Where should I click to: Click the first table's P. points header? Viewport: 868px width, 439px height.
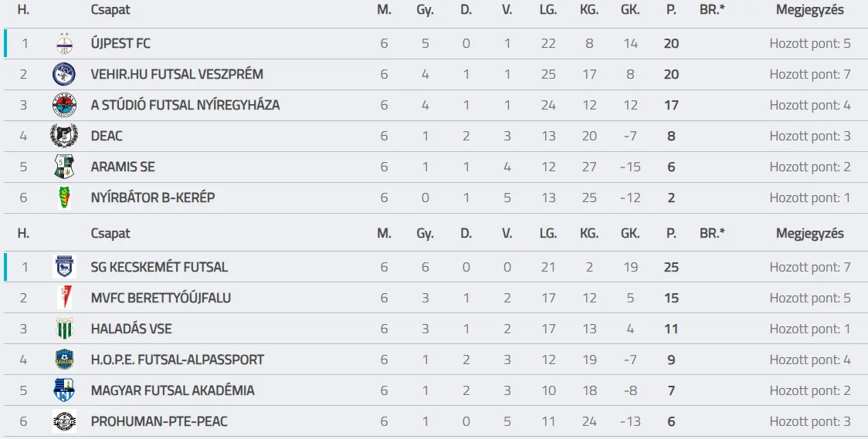[x=671, y=10]
